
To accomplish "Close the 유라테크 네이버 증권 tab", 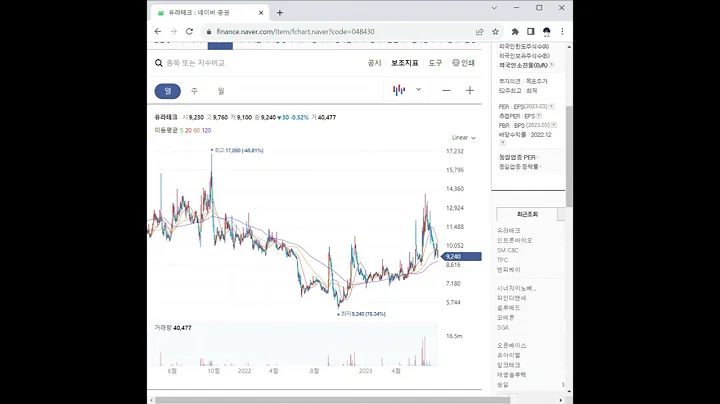I will (x=261, y=13).
